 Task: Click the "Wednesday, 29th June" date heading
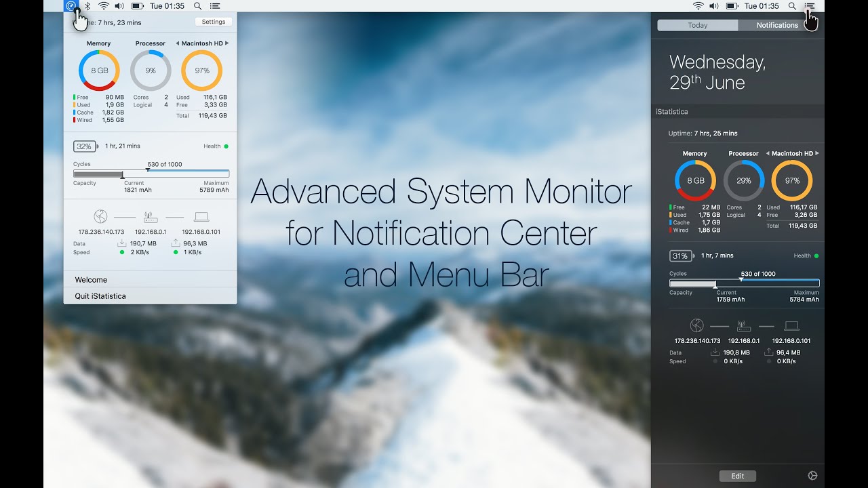point(717,73)
